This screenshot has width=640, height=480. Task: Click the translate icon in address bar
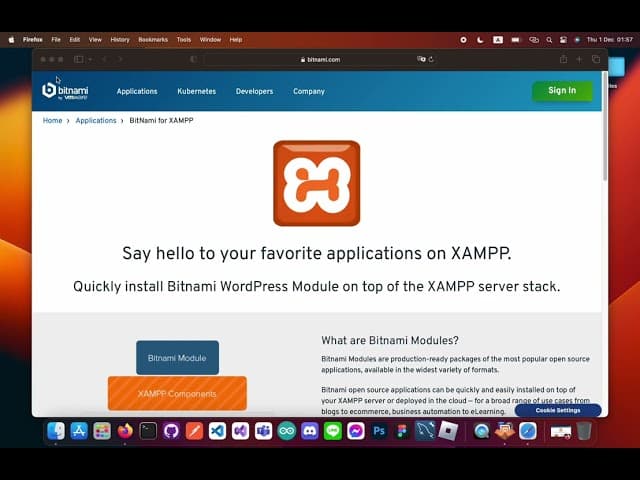(x=421, y=60)
